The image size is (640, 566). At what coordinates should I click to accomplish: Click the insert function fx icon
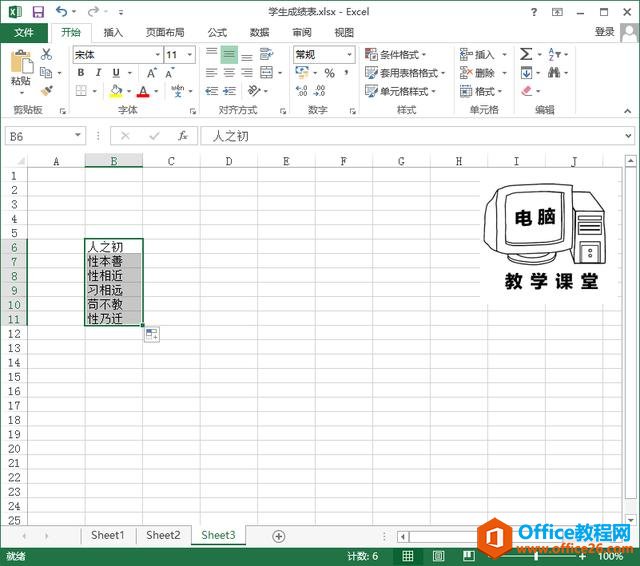182,136
